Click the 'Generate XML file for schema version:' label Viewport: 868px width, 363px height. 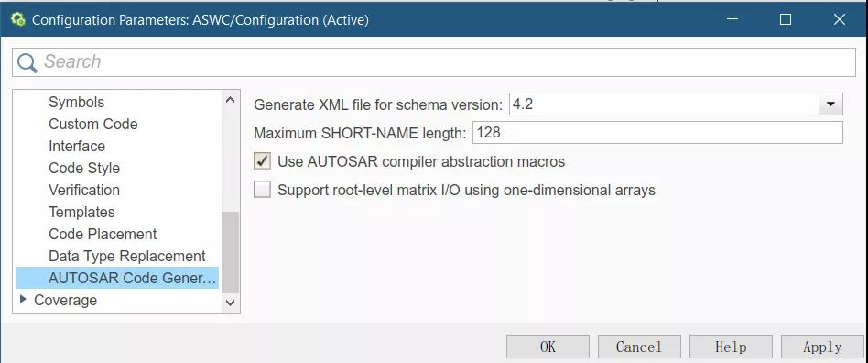[x=378, y=104]
